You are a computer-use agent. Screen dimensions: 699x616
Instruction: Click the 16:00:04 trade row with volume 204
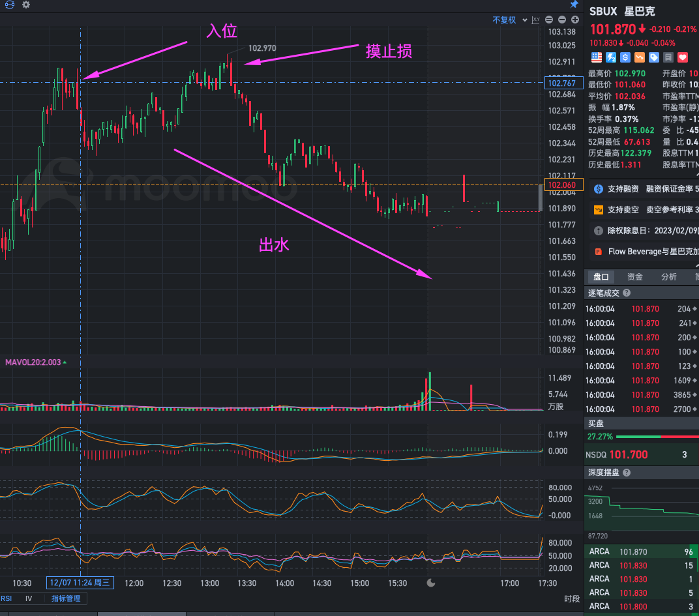(641, 309)
